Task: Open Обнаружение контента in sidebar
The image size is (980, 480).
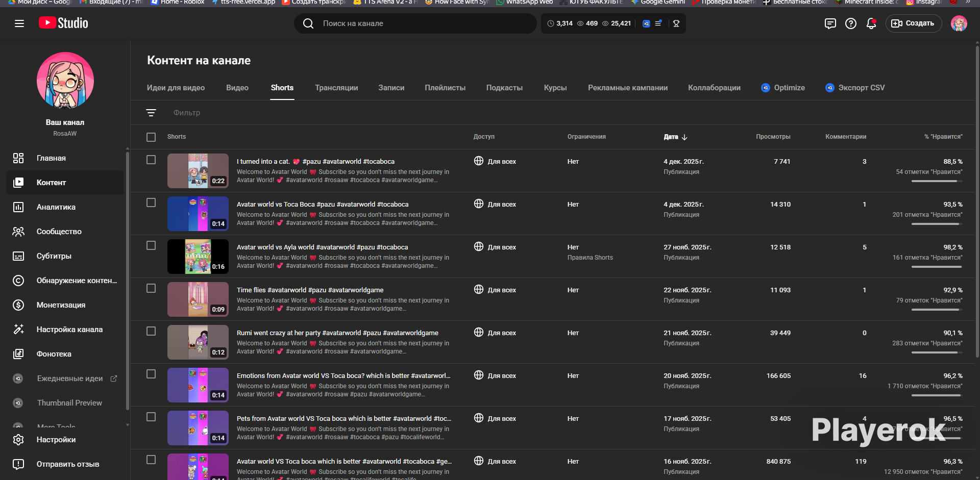Action: (x=65, y=281)
